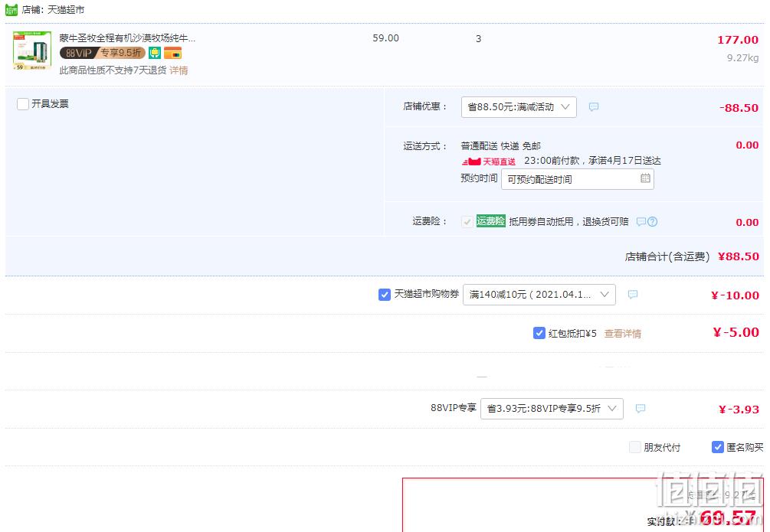
Task: Click the 88VIP专享 label
Action: pos(454,408)
